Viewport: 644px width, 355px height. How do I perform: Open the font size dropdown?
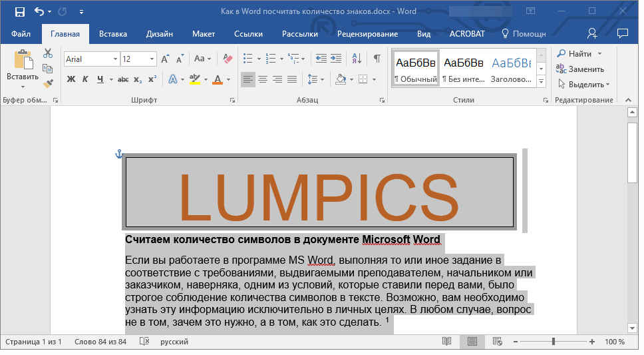coord(152,59)
